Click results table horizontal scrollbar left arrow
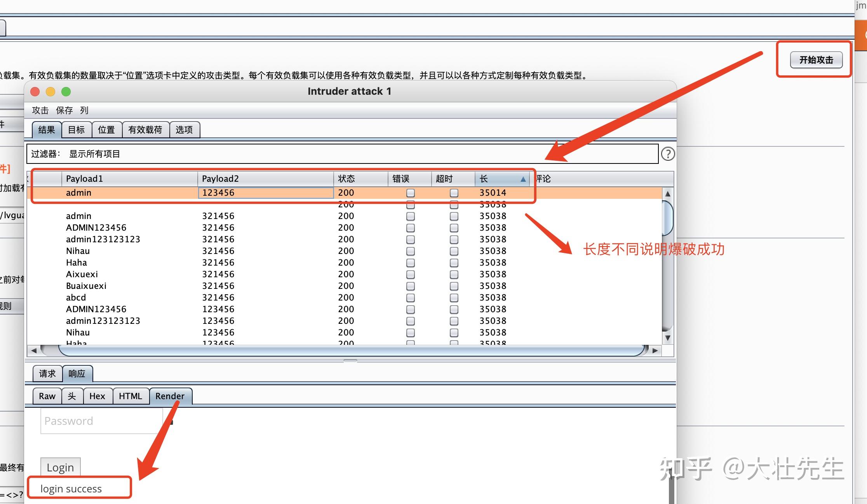 [34, 350]
